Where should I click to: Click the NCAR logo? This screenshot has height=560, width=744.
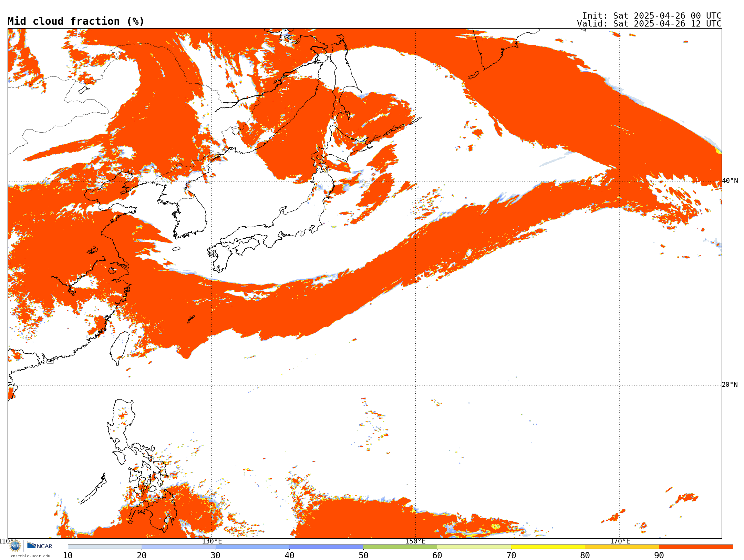click(x=40, y=546)
